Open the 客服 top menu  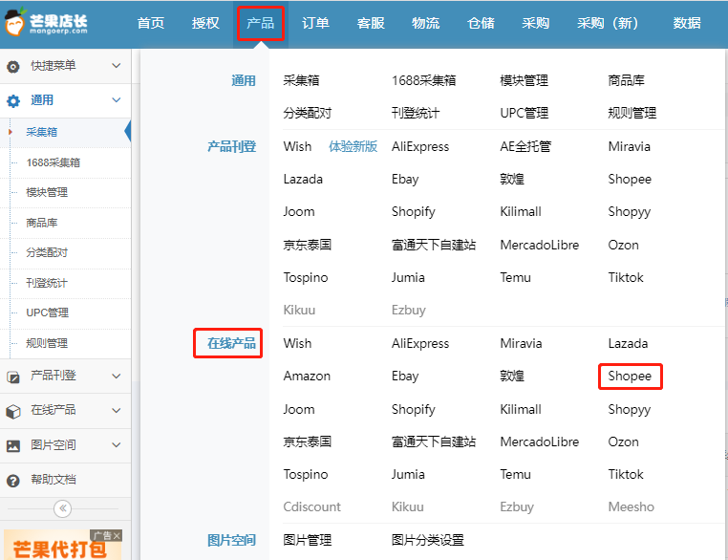(x=371, y=23)
